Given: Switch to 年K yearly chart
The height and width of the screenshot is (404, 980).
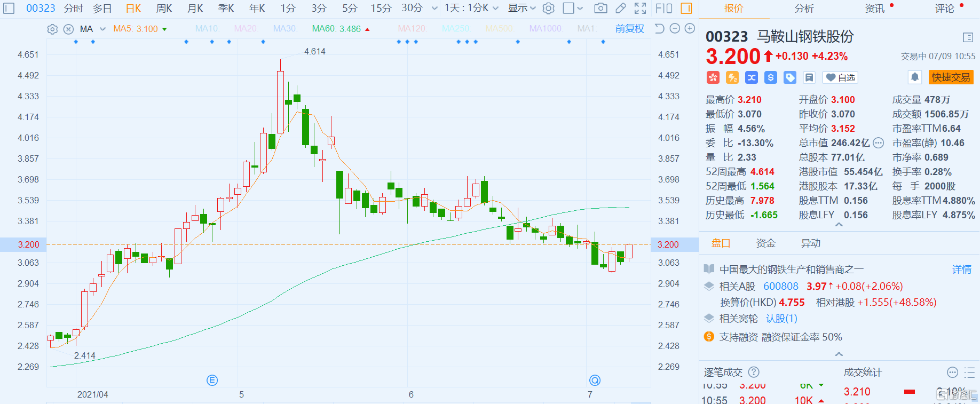Looking at the screenshot, I should tap(257, 8).
